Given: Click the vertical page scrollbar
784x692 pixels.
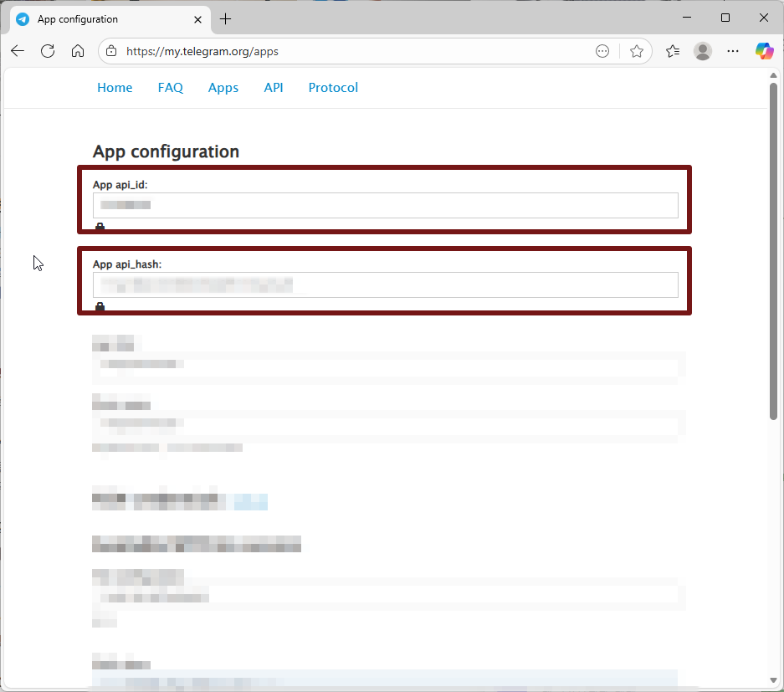Looking at the screenshot, I should pos(773,251).
